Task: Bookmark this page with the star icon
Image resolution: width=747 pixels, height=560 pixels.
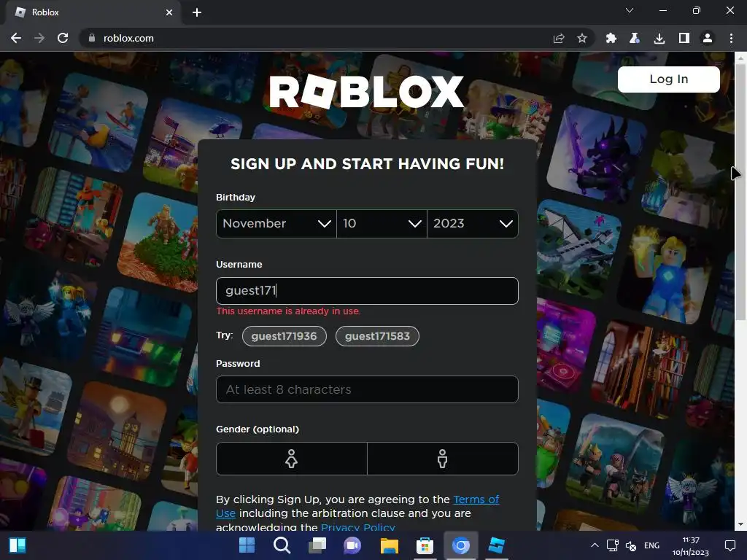Action: (581, 38)
